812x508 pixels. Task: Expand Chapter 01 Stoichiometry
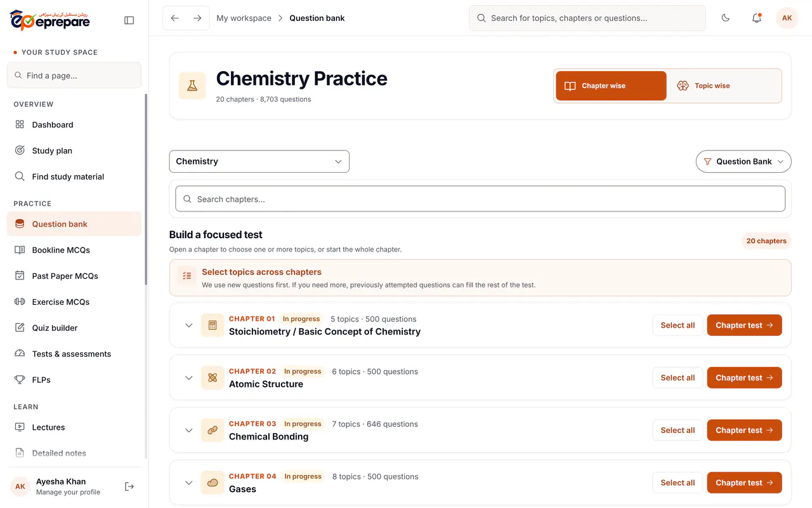click(188, 325)
